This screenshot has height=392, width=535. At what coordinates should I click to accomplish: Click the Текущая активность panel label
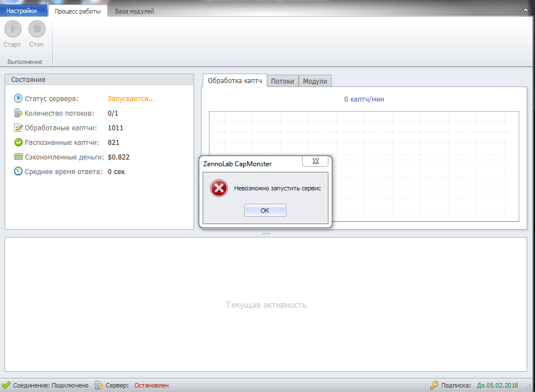click(267, 305)
